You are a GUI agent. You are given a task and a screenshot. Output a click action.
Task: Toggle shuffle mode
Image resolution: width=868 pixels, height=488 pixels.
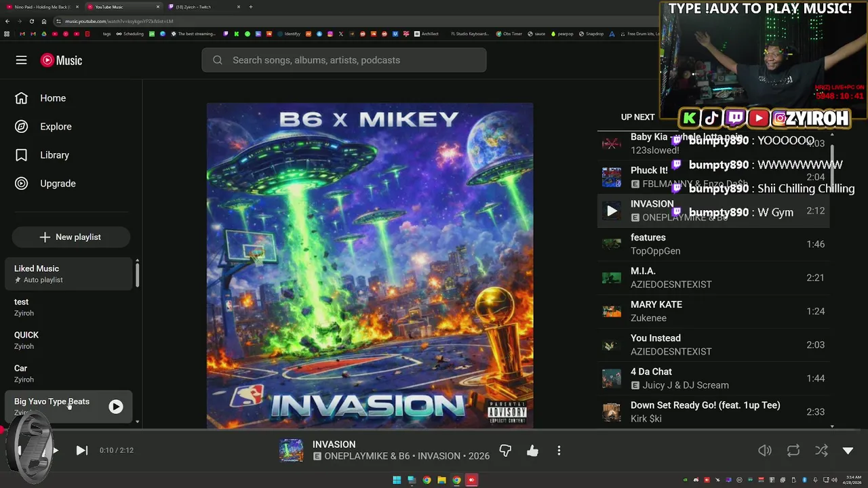[821, 451]
